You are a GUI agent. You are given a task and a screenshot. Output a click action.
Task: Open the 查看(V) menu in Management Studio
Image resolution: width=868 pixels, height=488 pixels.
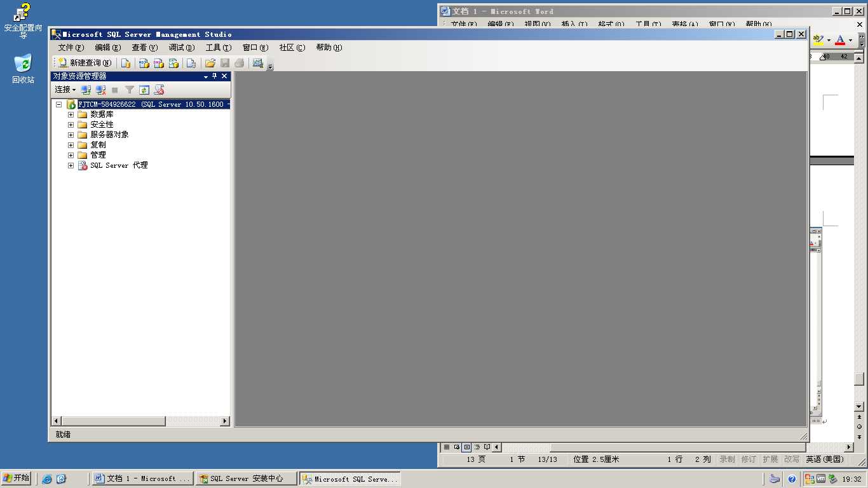144,48
